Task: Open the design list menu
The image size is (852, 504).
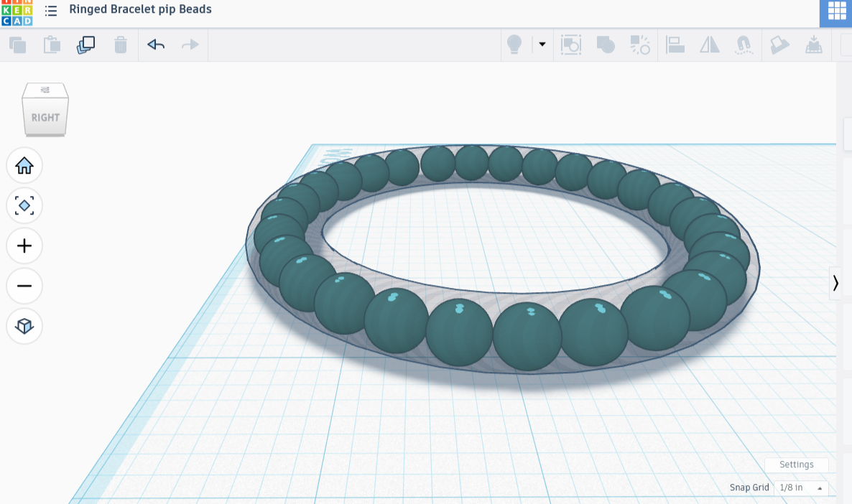Action: [x=50, y=11]
